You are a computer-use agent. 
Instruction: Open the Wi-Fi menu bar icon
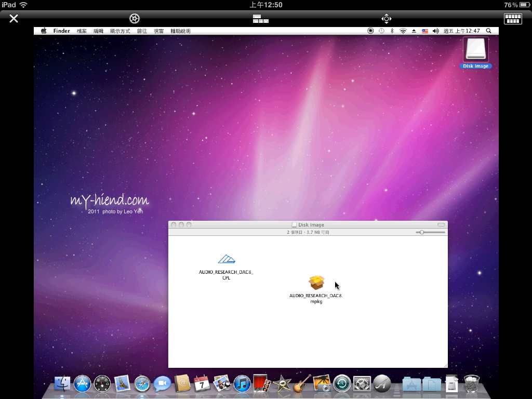pyautogui.click(x=403, y=31)
